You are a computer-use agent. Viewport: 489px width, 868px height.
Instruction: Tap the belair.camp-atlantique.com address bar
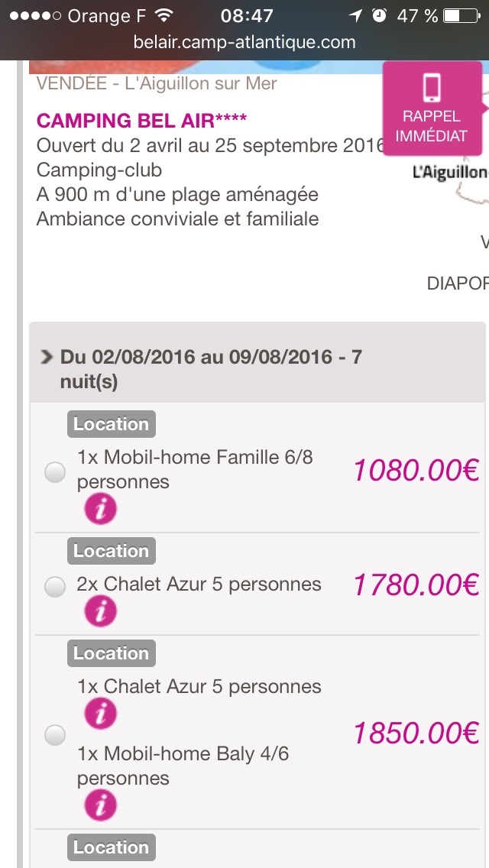coord(244,42)
